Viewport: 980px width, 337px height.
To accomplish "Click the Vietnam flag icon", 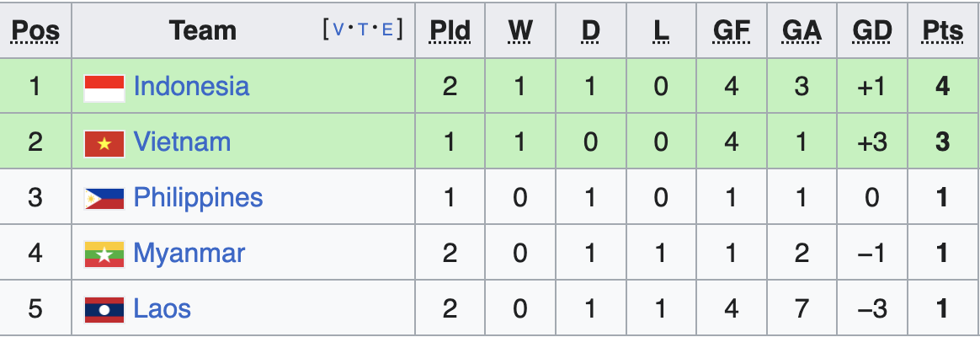I will click(104, 143).
